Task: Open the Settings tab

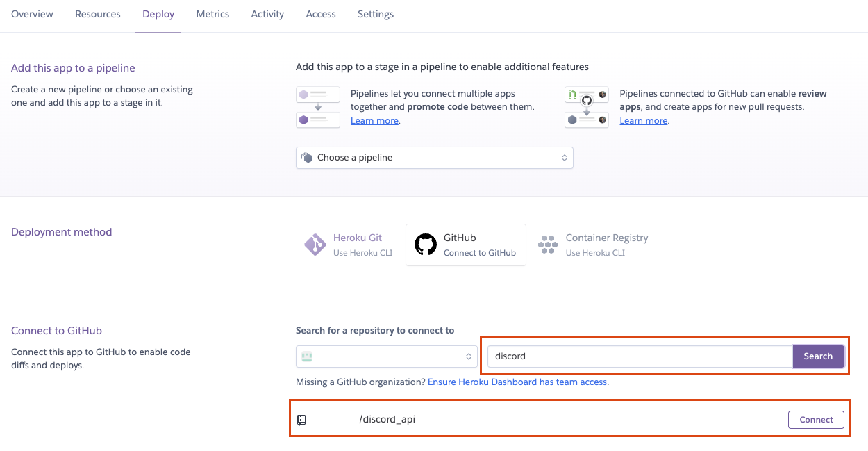Action: 376,14
